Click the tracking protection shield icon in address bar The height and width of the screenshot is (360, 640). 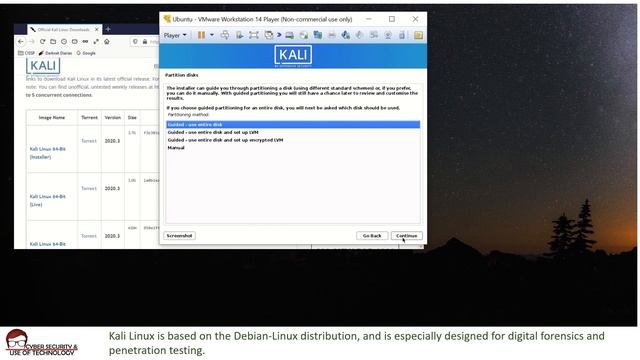pos(136,41)
